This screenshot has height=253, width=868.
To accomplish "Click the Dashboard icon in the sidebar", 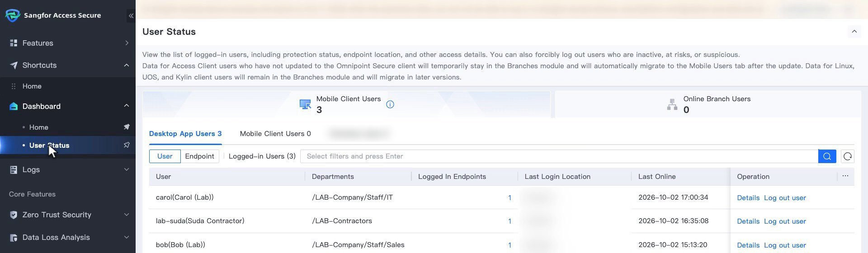I will 14,106.
